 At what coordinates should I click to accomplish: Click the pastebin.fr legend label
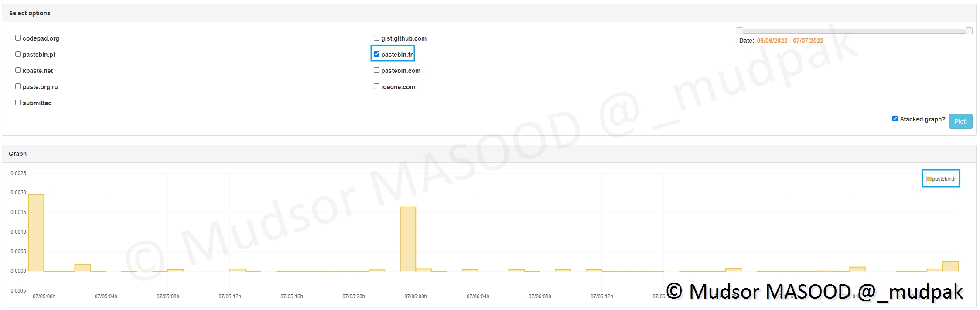pos(944,179)
